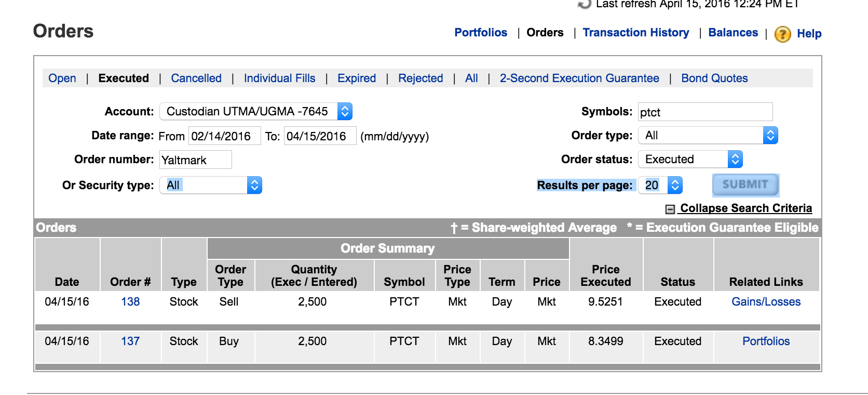Navigate to the Balances page

coord(733,33)
